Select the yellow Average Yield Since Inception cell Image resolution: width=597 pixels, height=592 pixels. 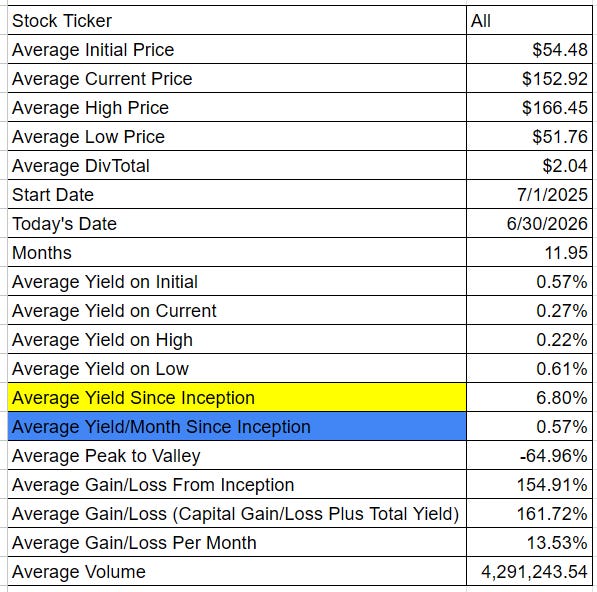(237, 397)
